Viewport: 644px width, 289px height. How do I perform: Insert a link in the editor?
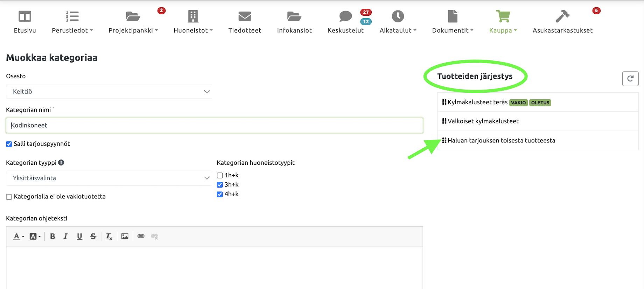(141, 237)
